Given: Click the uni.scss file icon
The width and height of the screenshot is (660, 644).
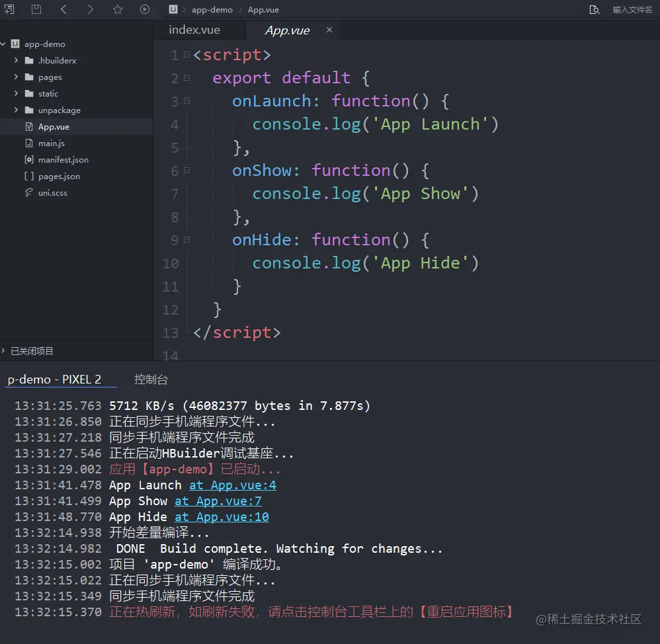Looking at the screenshot, I should (29, 193).
